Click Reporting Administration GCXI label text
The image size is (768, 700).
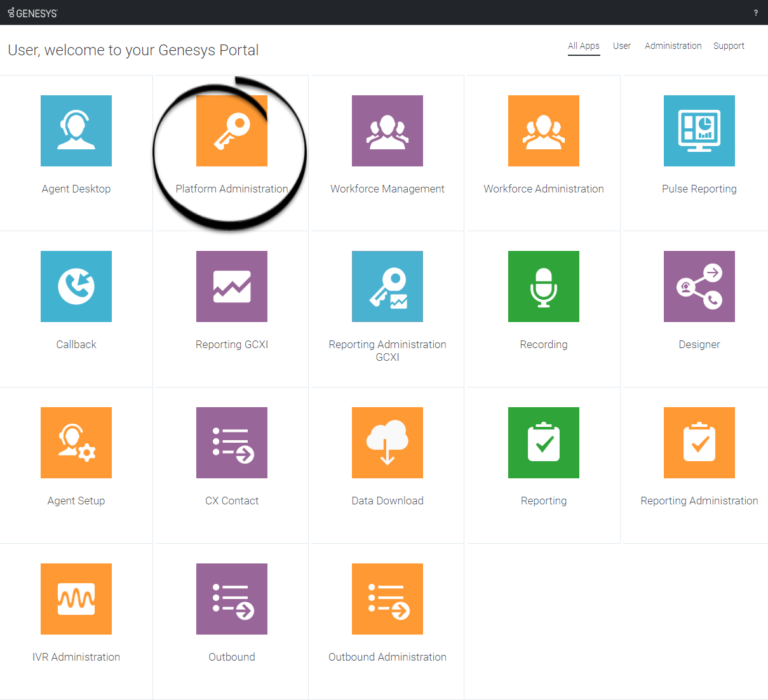point(387,351)
